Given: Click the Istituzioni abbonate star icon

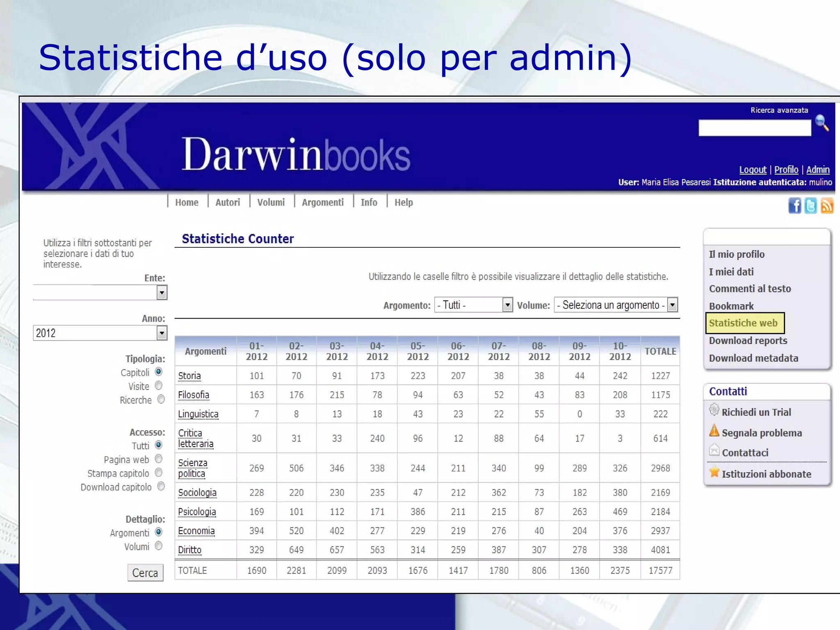Looking at the screenshot, I should click(714, 472).
